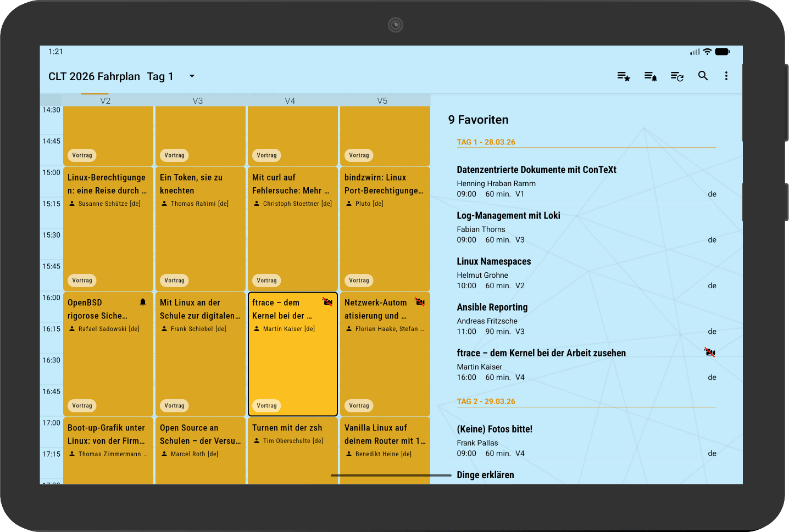Open Ansible Reporting in favorites list
The height and width of the screenshot is (532, 789).
tap(492, 307)
